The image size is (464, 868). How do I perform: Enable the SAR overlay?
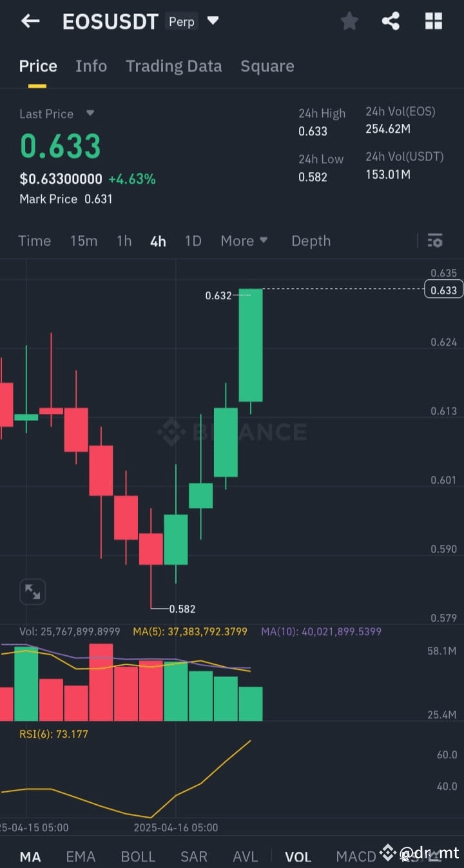point(194,856)
